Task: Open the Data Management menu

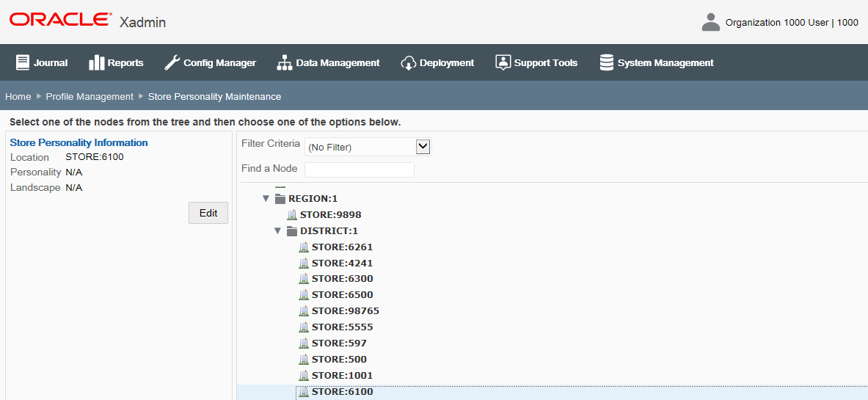Action: [x=328, y=62]
